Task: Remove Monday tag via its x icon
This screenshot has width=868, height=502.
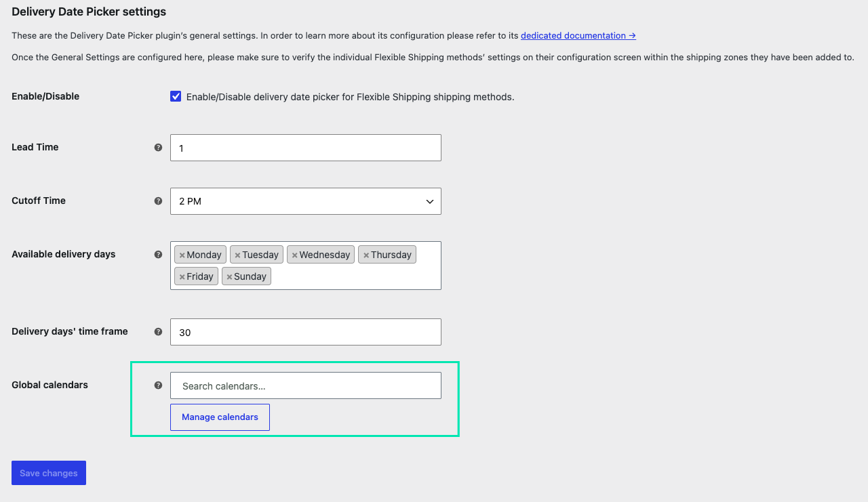Action: click(182, 255)
